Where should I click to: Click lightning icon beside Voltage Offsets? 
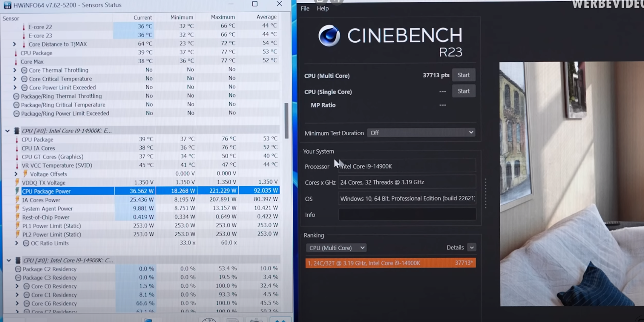[x=25, y=174]
